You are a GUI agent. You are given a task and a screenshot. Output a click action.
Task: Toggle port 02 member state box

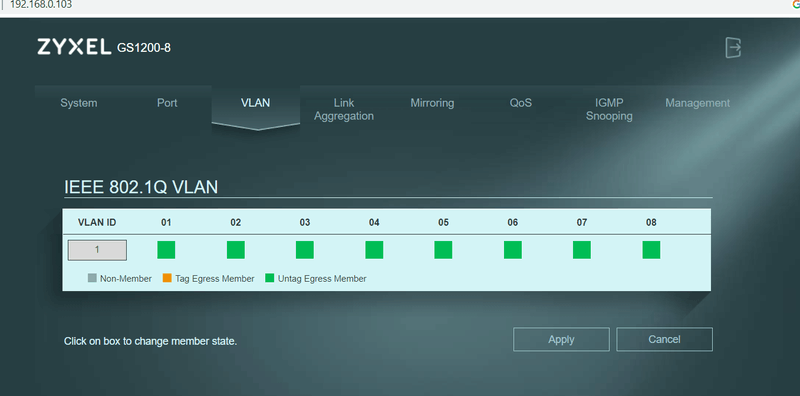point(236,250)
